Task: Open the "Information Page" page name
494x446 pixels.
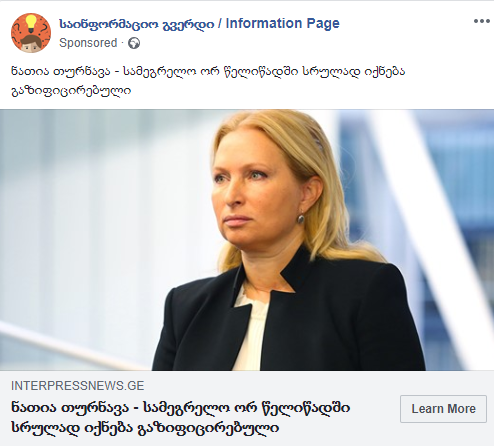Action: 282,23
